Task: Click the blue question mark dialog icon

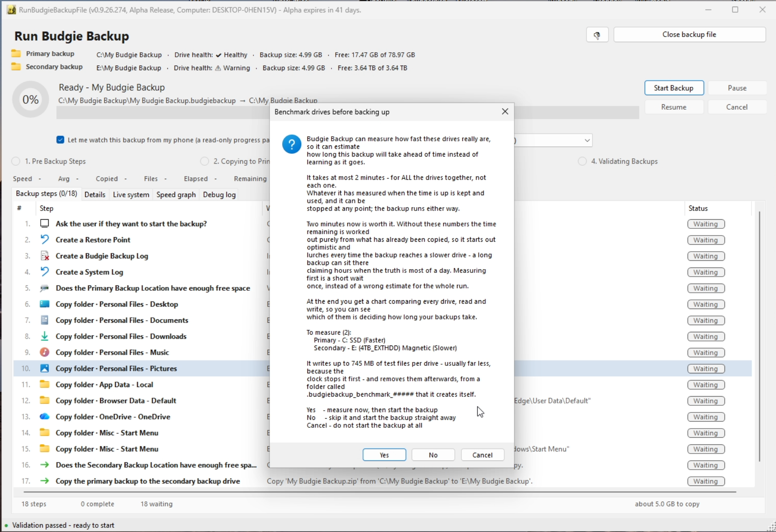Action: point(292,144)
